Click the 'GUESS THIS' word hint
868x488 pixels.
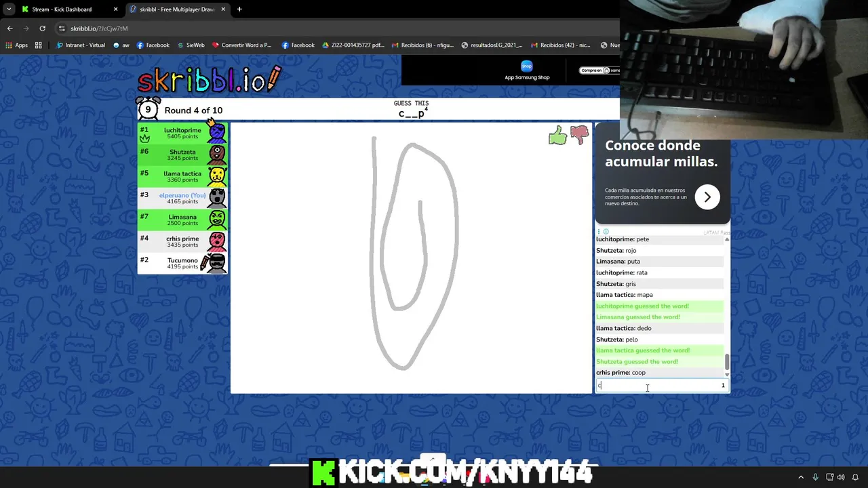(x=412, y=109)
